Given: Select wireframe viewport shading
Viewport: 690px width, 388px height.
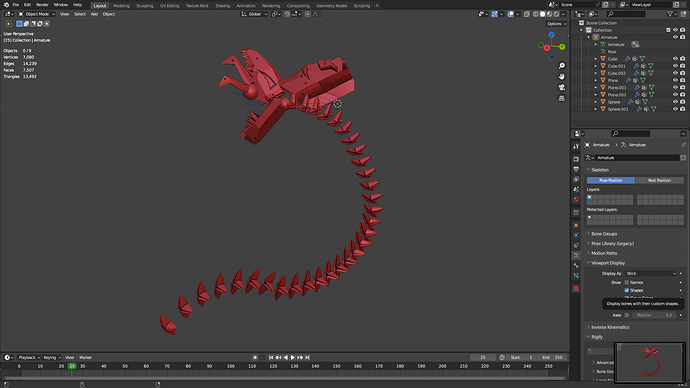Looking at the screenshot, I should point(536,14).
